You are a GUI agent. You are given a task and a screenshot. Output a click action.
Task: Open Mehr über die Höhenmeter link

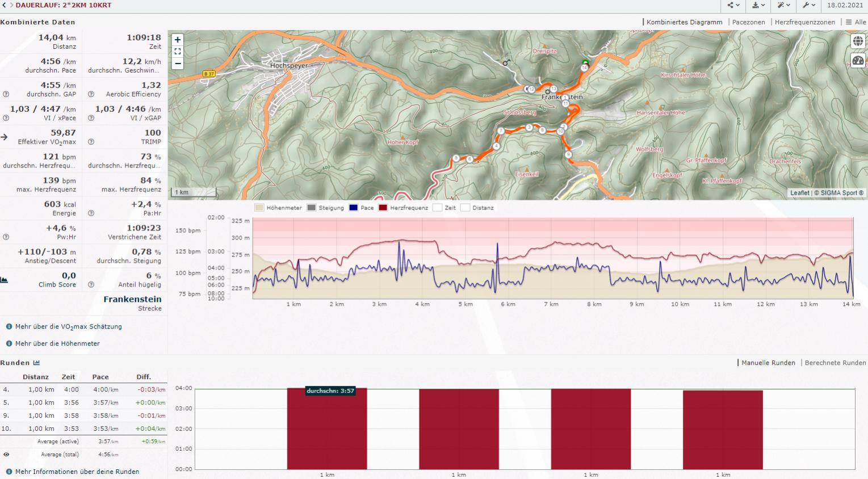(x=57, y=343)
